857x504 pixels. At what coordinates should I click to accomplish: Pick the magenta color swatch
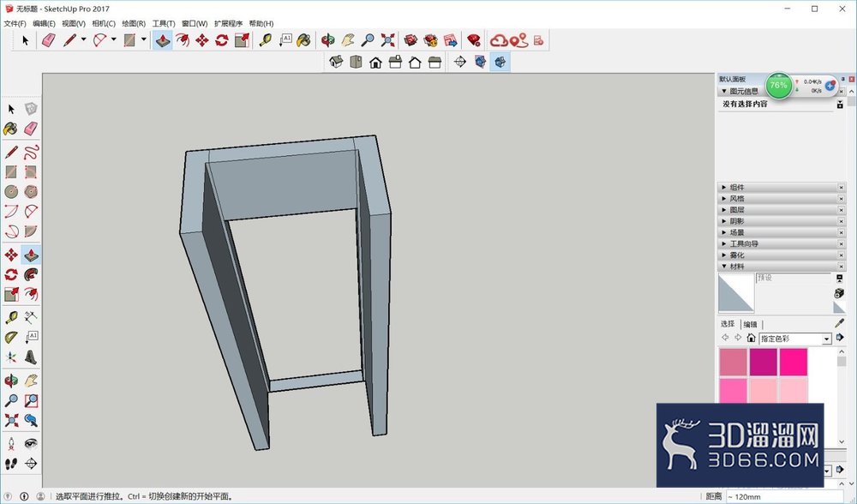pyautogui.click(x=763, y=362)
